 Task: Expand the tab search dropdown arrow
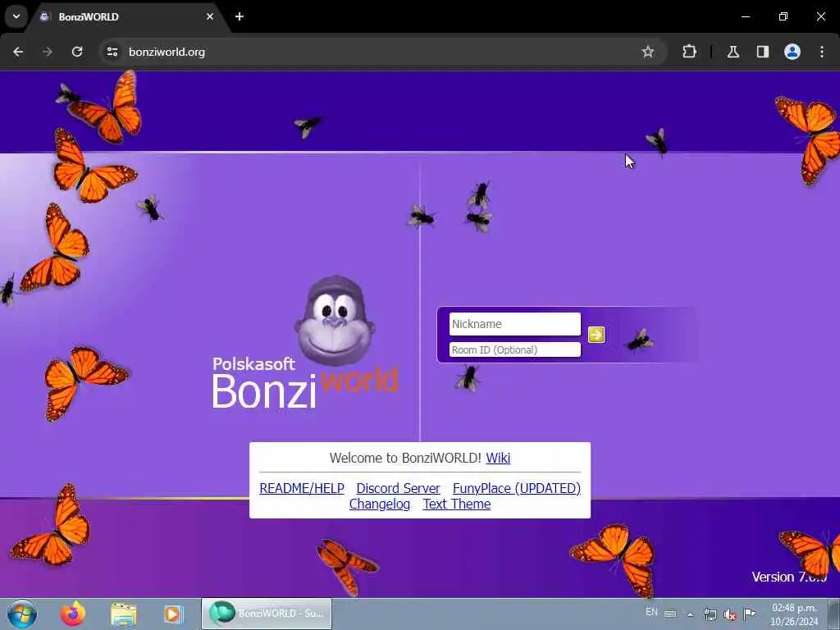(x=16, y=16)
